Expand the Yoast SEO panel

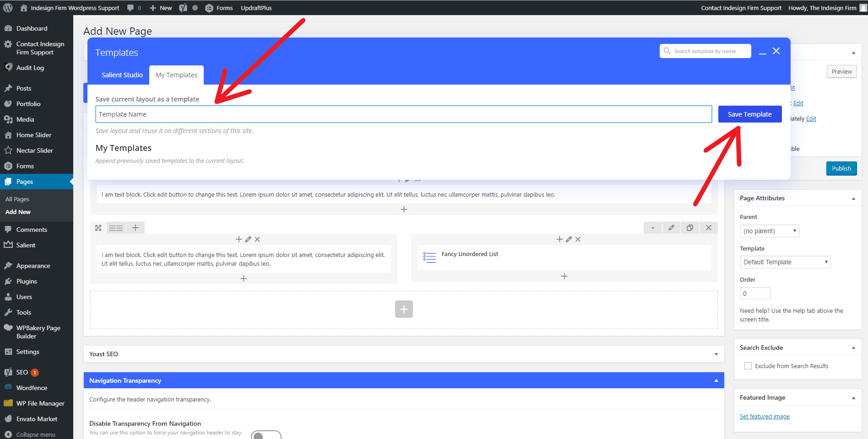click(716, 354)
